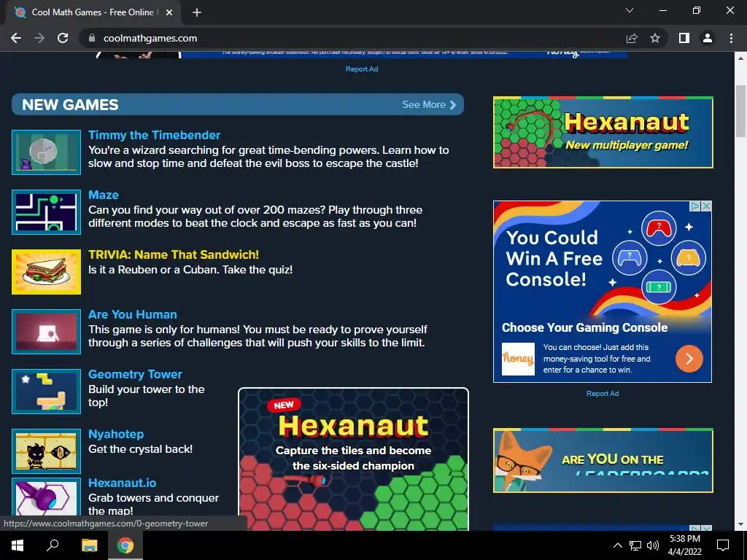Image resolution: width=747 pixels, height=560 pixels.
Task: Open Windows taskbar search
Action: [53, 545]
